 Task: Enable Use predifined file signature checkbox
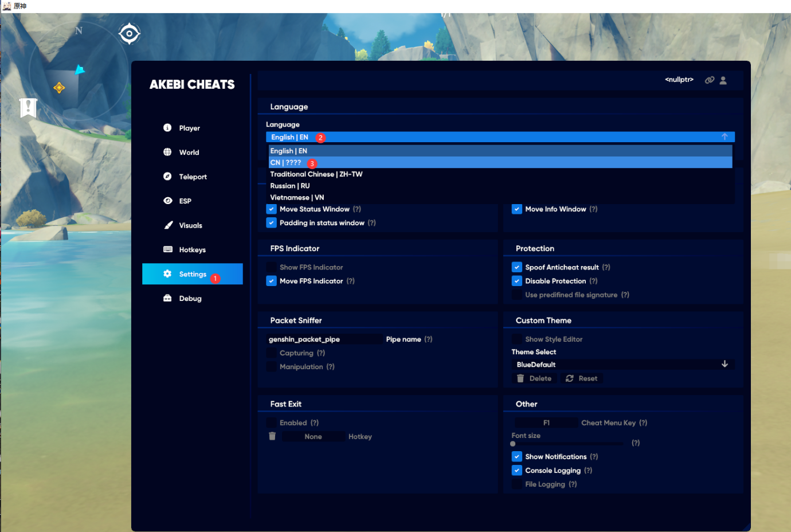517,295
